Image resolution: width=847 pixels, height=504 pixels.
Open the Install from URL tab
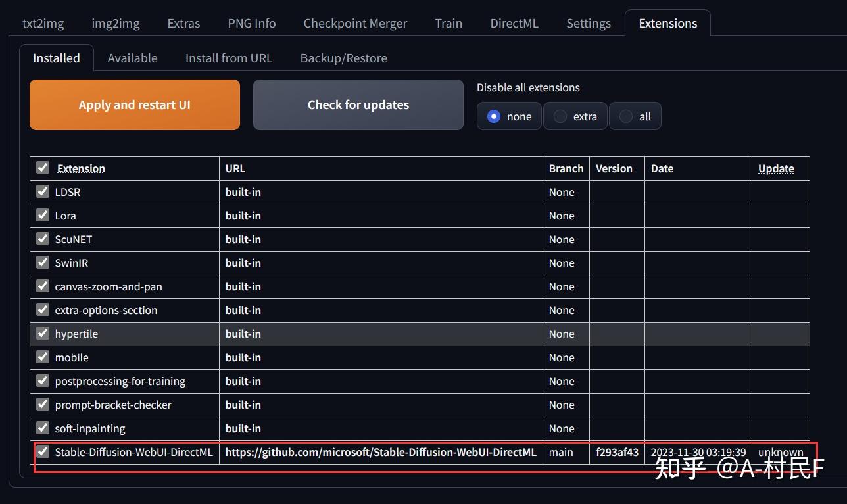coord(228,58)
